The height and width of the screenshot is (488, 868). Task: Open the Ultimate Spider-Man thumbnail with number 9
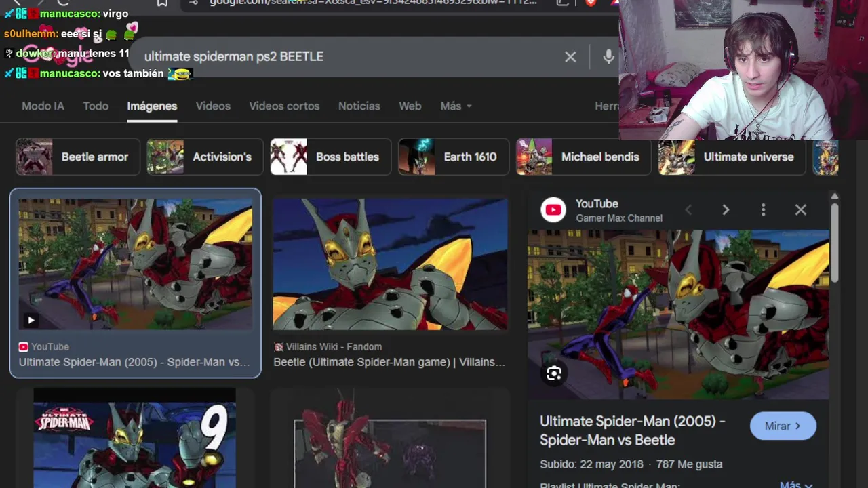pyautogui.click(x=134, y=438)
